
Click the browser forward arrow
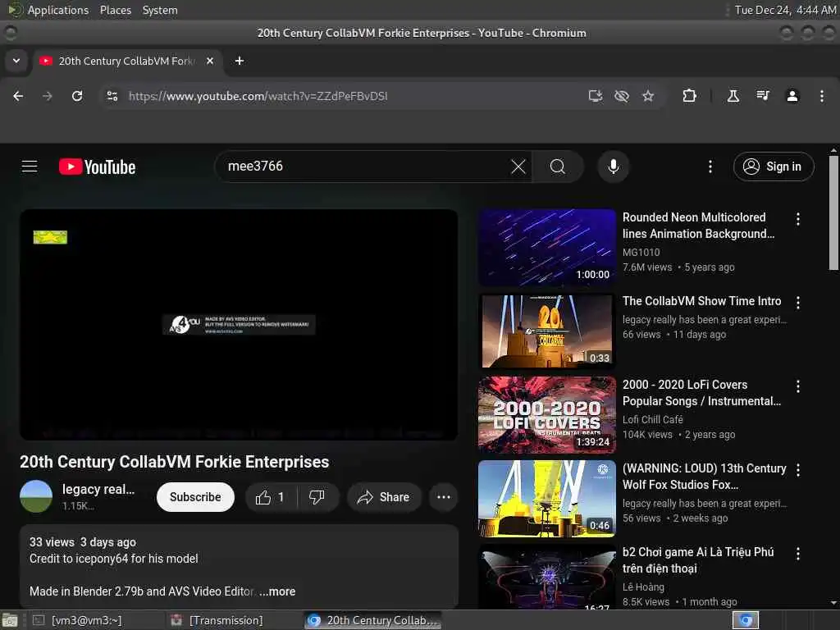47,96
